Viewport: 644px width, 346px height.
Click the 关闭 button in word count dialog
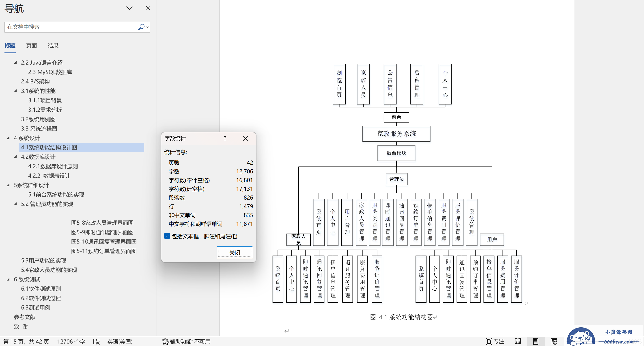(234, 252)
